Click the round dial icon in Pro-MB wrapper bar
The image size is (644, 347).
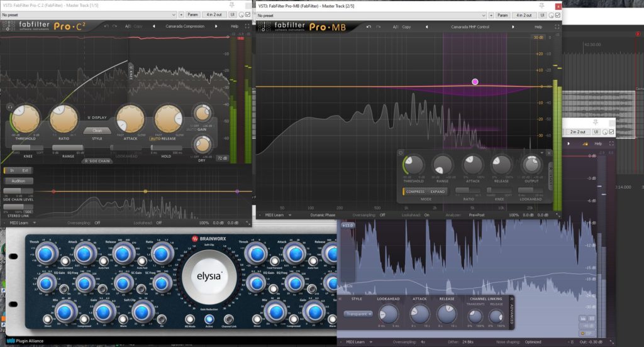551,15
